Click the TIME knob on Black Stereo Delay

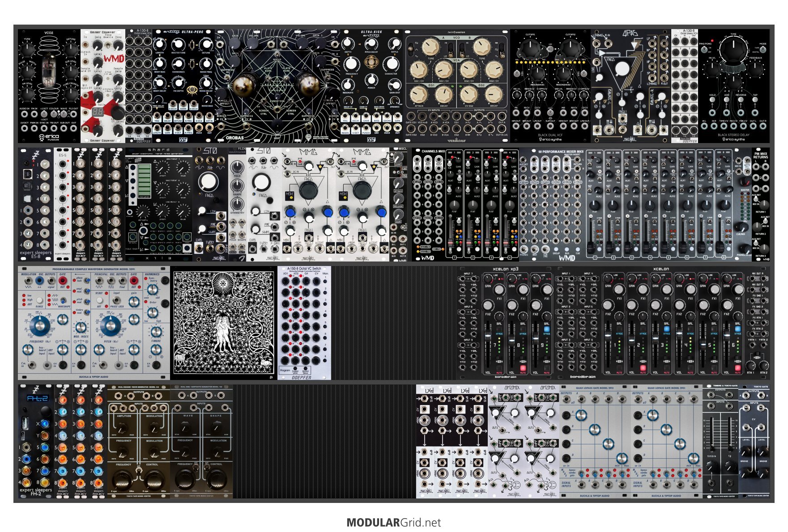[x=733, y=49]
